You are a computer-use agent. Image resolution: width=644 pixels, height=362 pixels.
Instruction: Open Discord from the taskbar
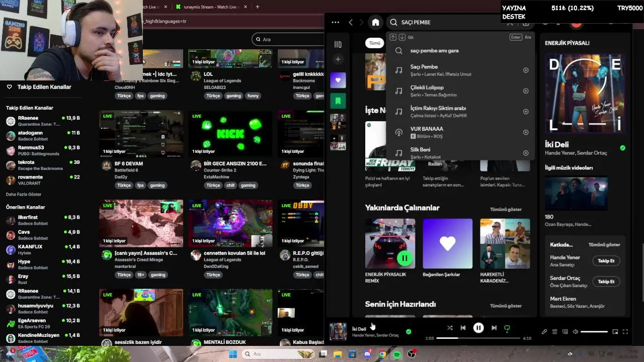367,354
